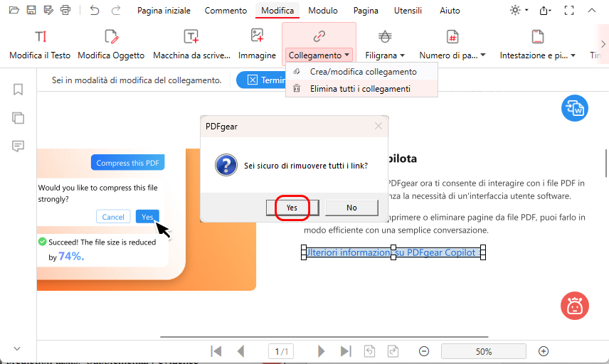Screen dimensions: 609x364
Task: Expand the Numero di pagina dropdown
Action: tap(483, 55)
